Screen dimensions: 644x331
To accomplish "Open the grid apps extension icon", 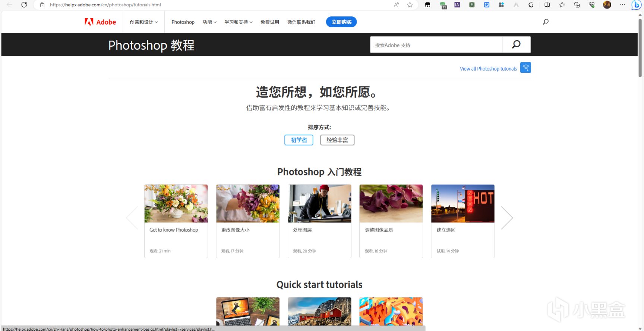I will pos(501,5).
